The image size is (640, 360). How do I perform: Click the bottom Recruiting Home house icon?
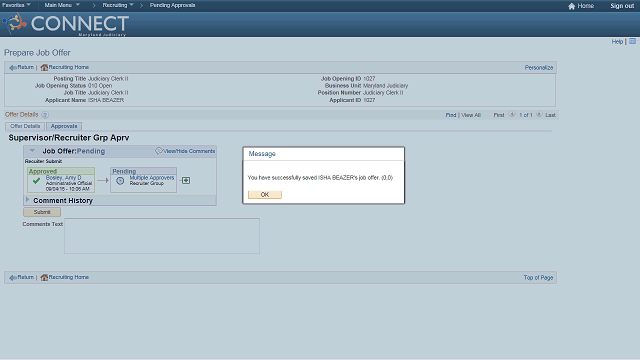click(x=44, y=278)
